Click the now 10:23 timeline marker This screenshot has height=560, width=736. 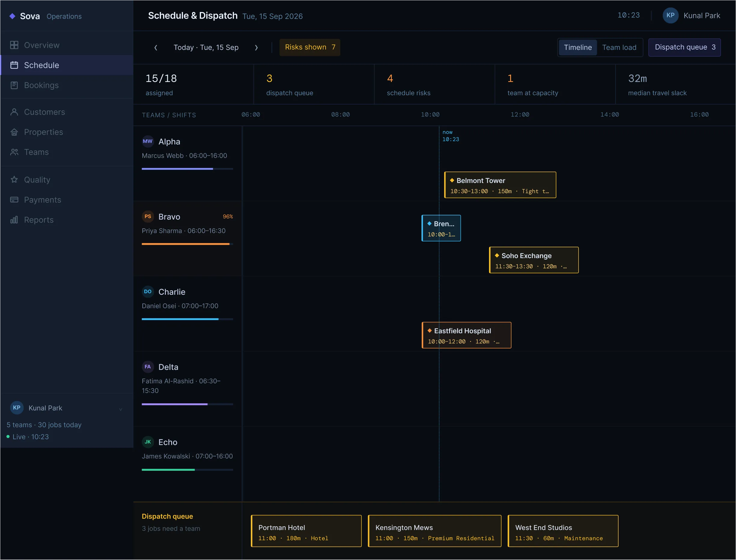click(450, 136)
